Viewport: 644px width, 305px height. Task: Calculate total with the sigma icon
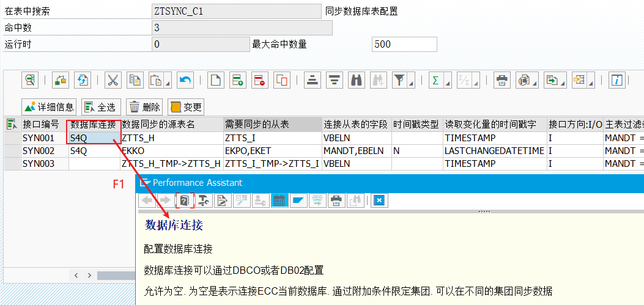tap(435, 80)
